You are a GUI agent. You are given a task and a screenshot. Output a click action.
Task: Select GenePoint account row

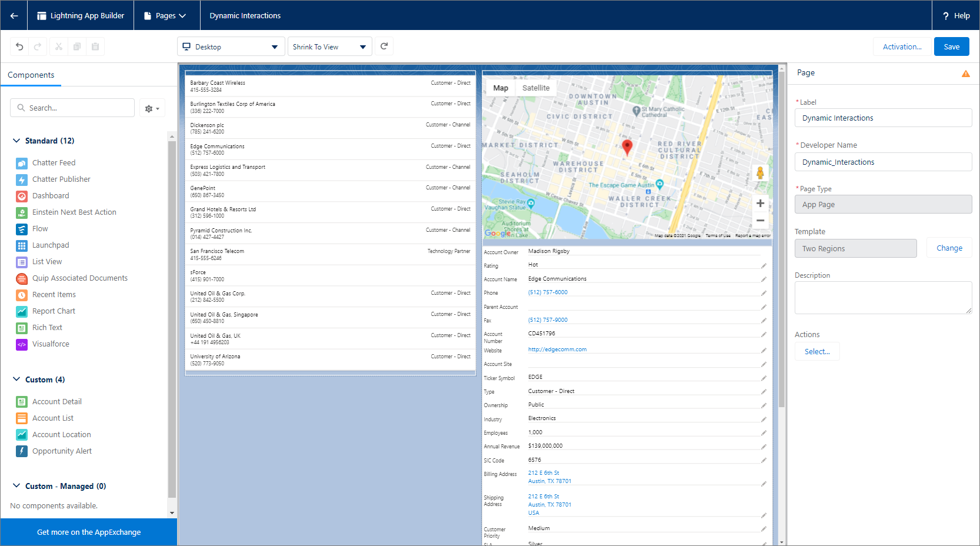[330, 192]
